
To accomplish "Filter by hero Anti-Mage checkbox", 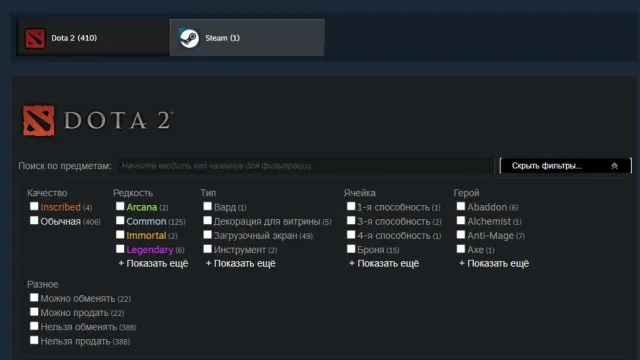I will 461,235.
